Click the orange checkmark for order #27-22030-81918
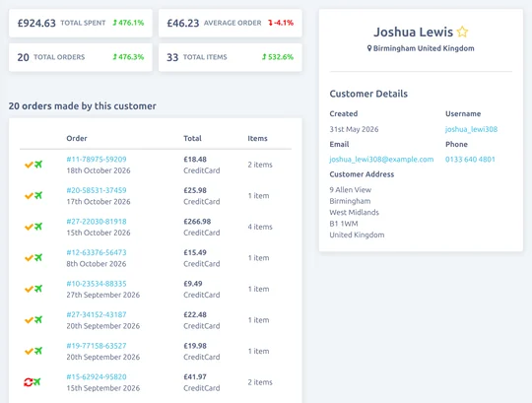The image size is (532, 403). (29, 227)
